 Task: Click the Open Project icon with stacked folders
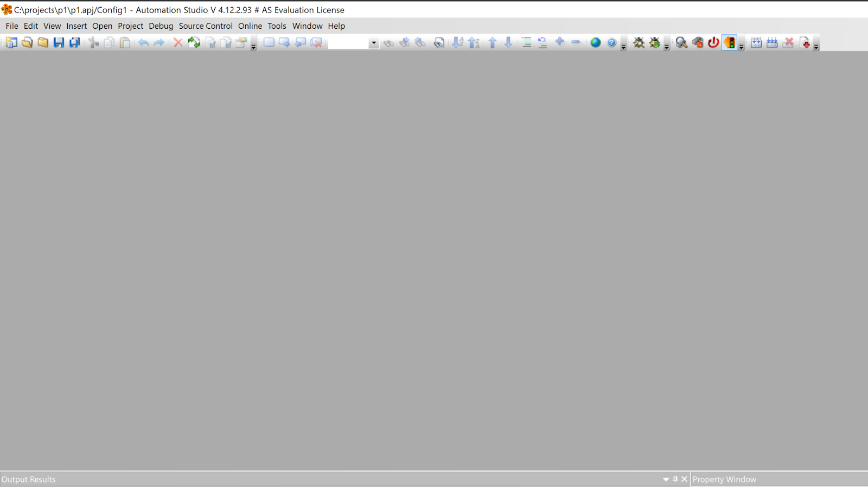(27, 42)
